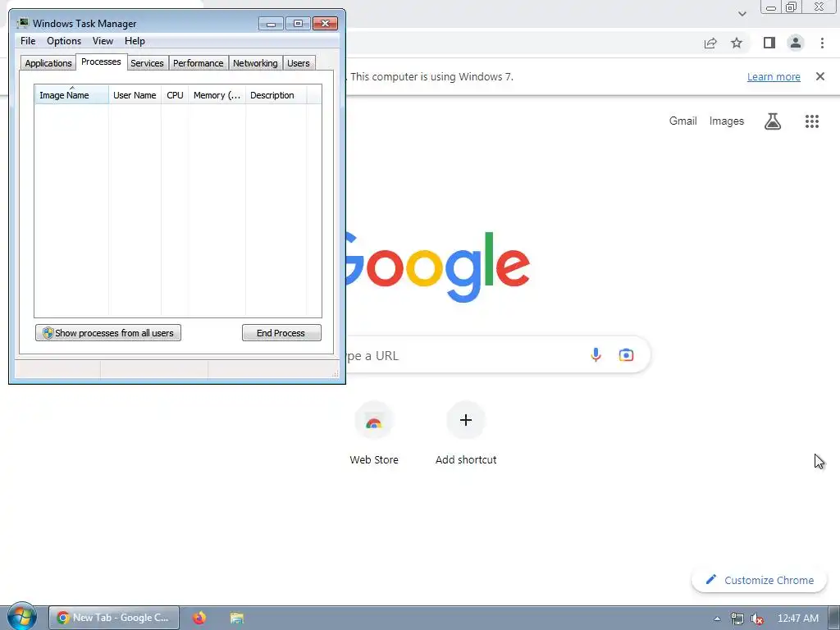This screenshot has width=840, height=630.
Task: Open the clock showing 12:47 AM
Action: coord(797,619)
